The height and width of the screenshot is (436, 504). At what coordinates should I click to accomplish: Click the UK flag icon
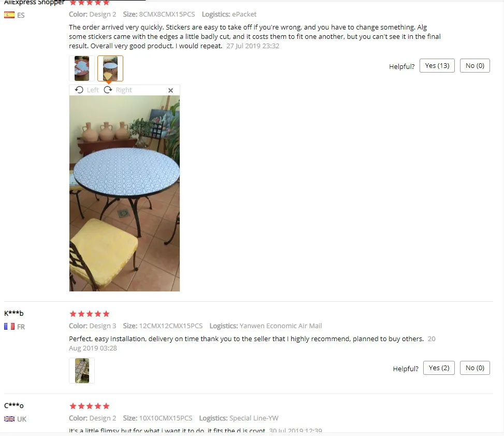click(x=9, y=418)
